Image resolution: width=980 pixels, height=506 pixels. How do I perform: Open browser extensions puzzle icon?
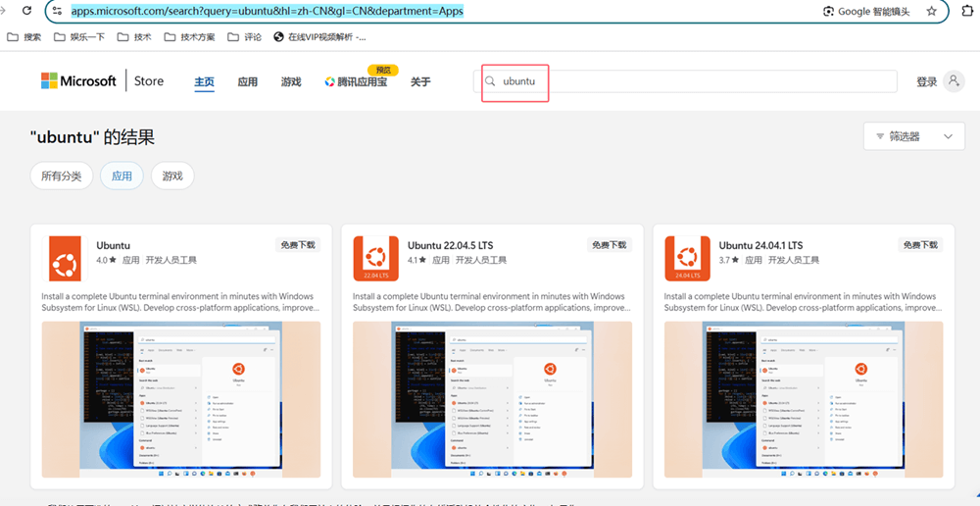point(967,11)
